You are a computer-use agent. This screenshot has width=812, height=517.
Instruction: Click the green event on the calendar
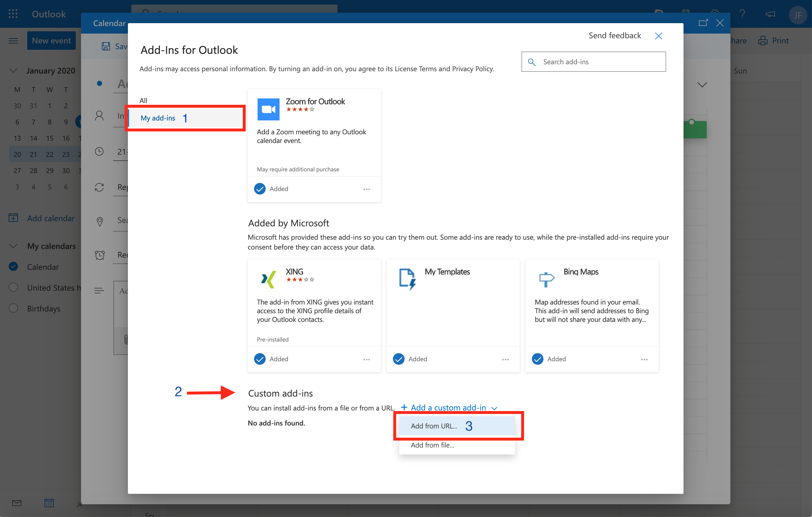pyautogui.click(x=695, y=129)
